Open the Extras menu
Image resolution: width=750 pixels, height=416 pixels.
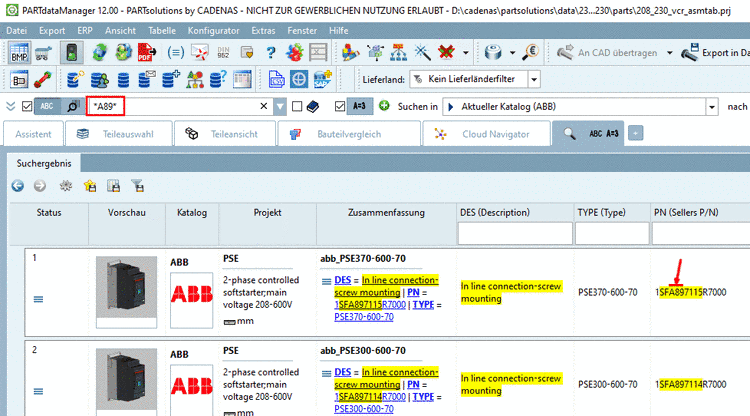pos(263,31)
